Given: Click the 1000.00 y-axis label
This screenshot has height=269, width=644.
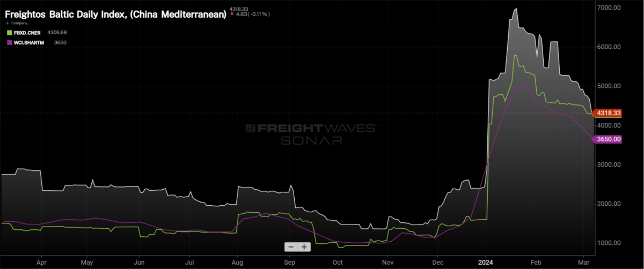Looking at the screenshot, I should click(609, 243).
